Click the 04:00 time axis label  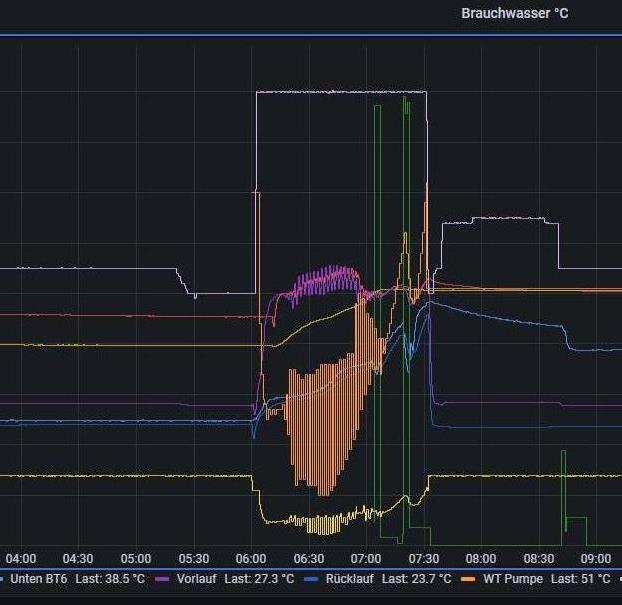(21, 558)
